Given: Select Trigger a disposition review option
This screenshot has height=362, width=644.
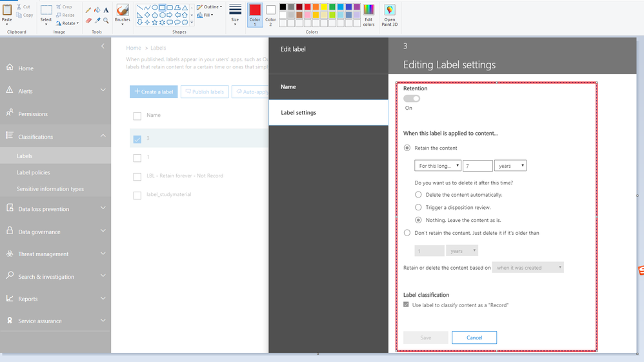Looking at the screenshot, I should (x=418, y=208).
